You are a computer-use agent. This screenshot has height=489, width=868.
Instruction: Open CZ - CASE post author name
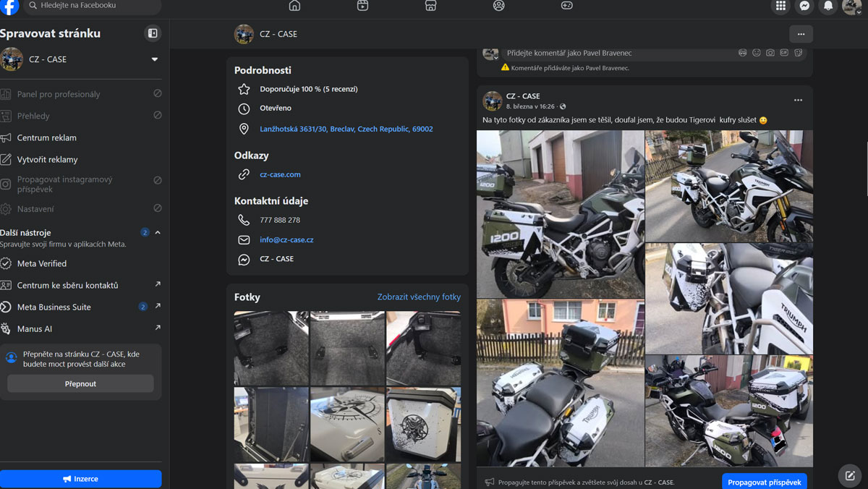(x=523, y=96)
